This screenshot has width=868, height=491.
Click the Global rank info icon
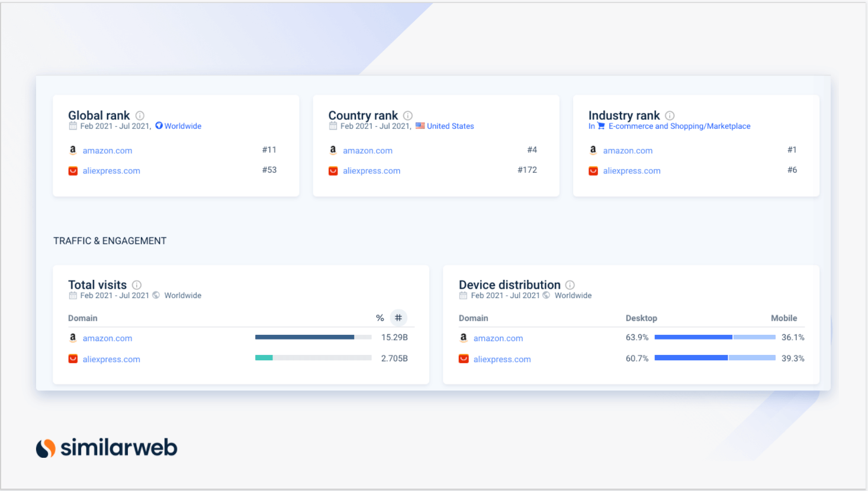pos(140,116)
